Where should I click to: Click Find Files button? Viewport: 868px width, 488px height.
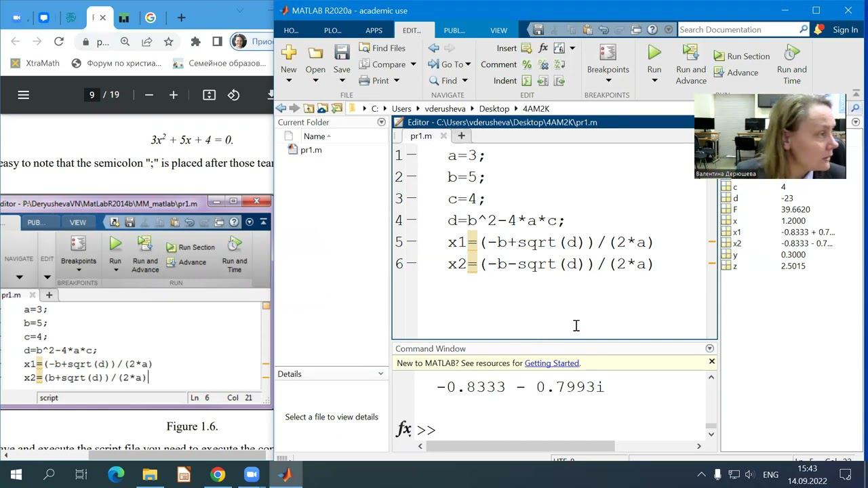382,48
